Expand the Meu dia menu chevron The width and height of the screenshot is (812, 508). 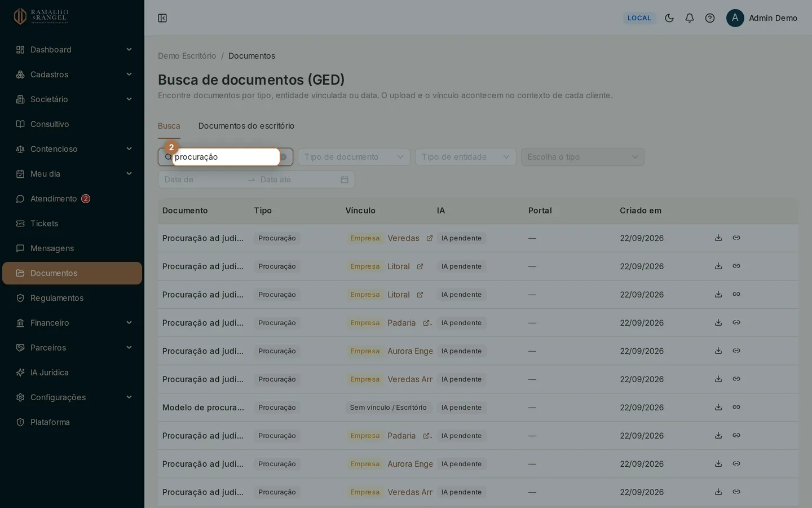pos(129,174)
